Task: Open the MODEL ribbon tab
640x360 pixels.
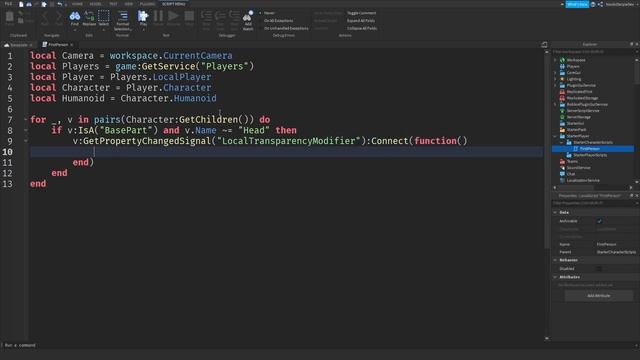Action: click(96, 4)
